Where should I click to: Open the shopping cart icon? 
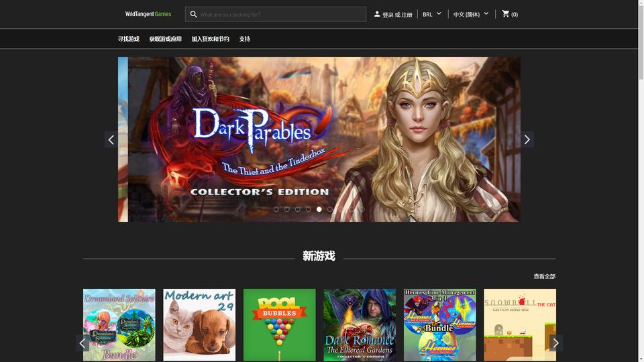click(506, 14)
